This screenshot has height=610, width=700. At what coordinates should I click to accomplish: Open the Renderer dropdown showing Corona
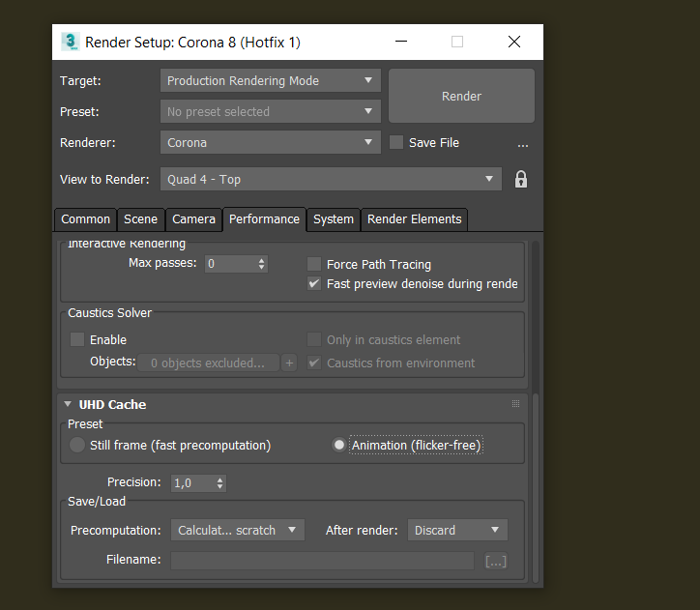(270, 143)
